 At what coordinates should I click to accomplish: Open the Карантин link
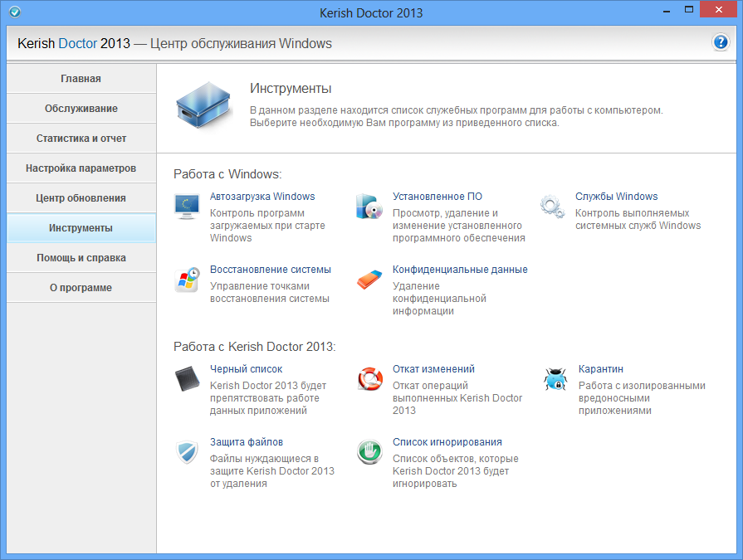tap(601, 368)
